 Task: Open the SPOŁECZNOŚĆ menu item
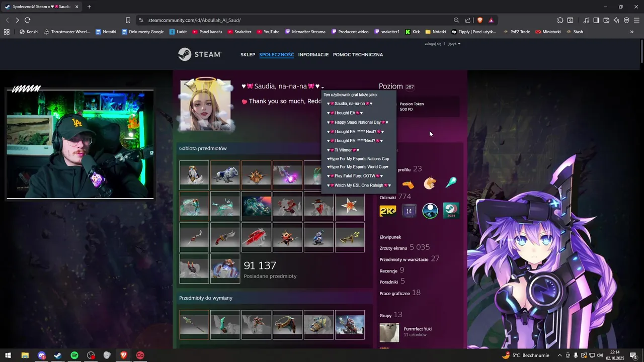pyautogui.click(x=277, y=54)
